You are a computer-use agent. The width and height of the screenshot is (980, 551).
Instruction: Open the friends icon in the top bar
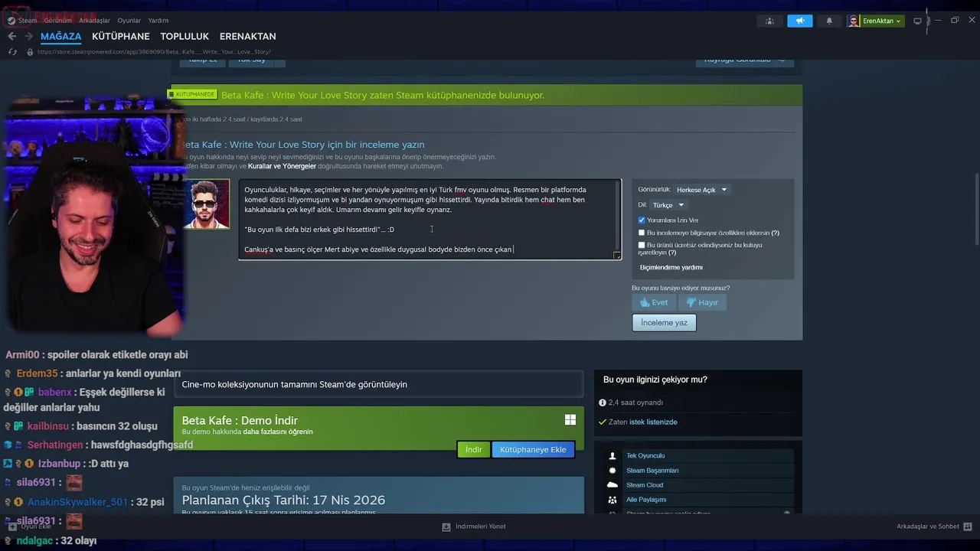pyautogui.click(x=769, y=21)
